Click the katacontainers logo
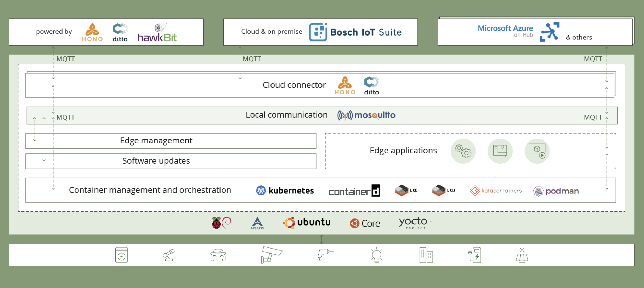Screen dimensions: 644x288 (496, 191)
